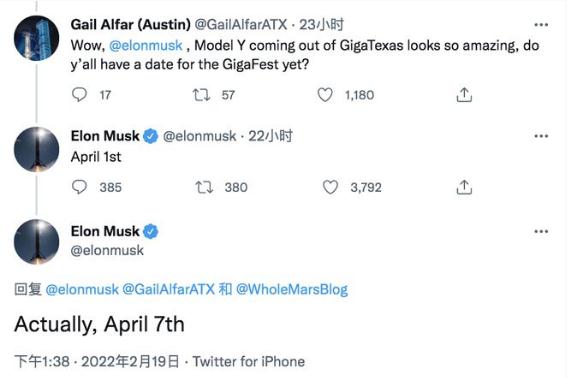Open the tweet timestamp 2022年2月19日

[130, 361]
